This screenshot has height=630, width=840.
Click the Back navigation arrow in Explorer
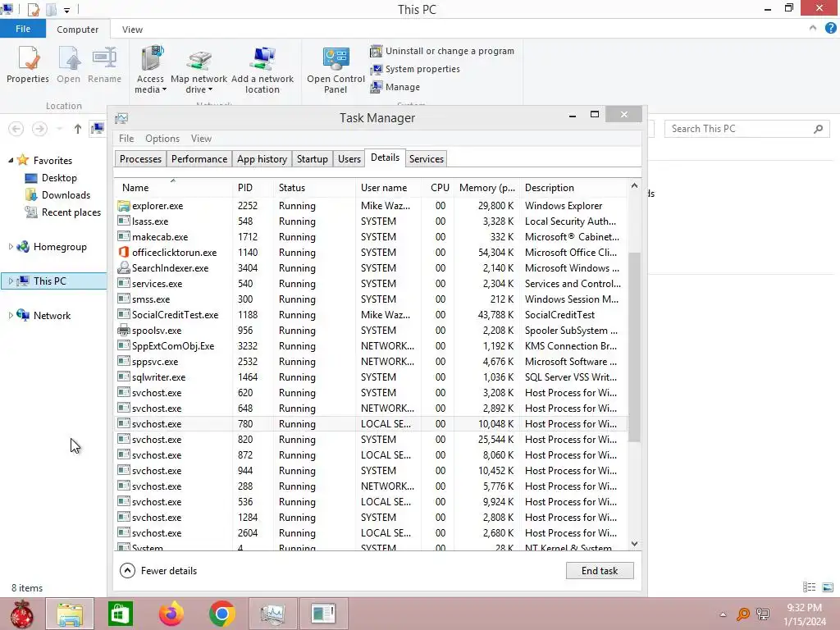16,129
